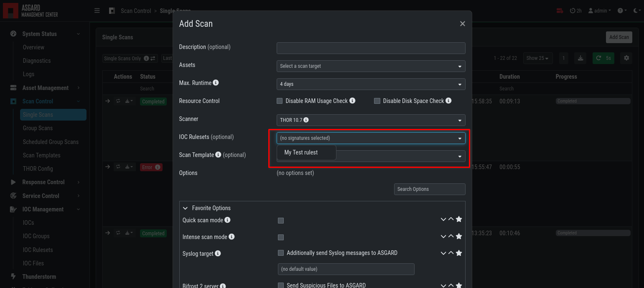
Task: Click the red server alert icon
Action: 560,10
